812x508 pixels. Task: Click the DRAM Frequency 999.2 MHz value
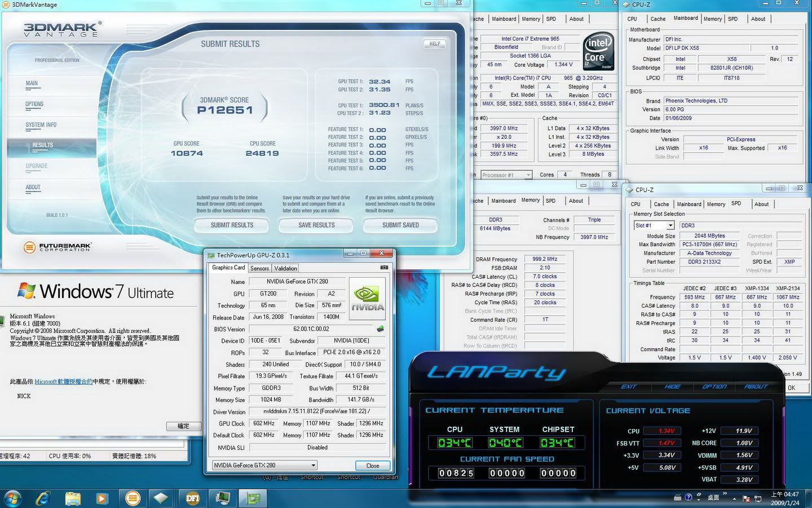[545, 259]
